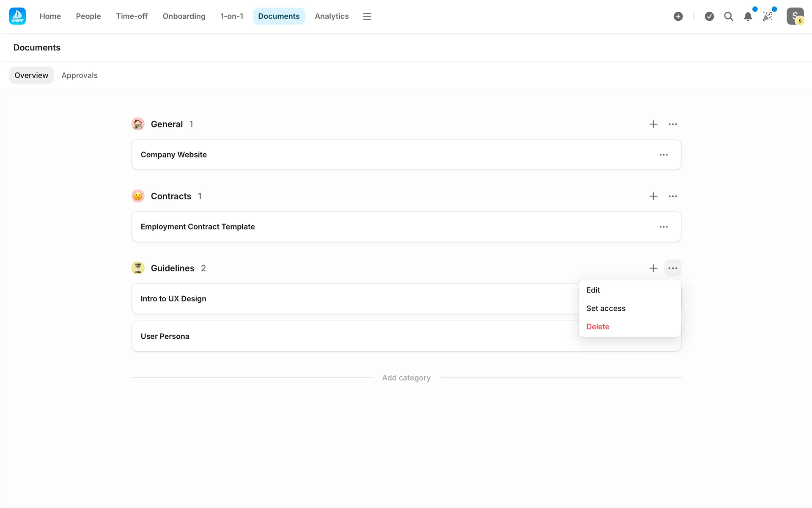Click the sailboat app logo
Image resolution: width=812 pixels, height=508 pixels.
click(17, 16)
